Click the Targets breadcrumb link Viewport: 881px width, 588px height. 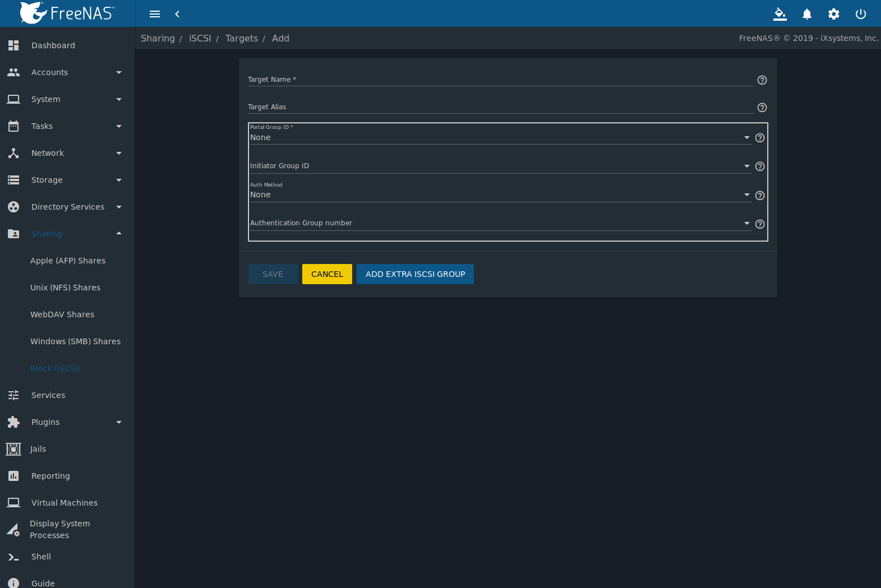[x=242, y=38]
